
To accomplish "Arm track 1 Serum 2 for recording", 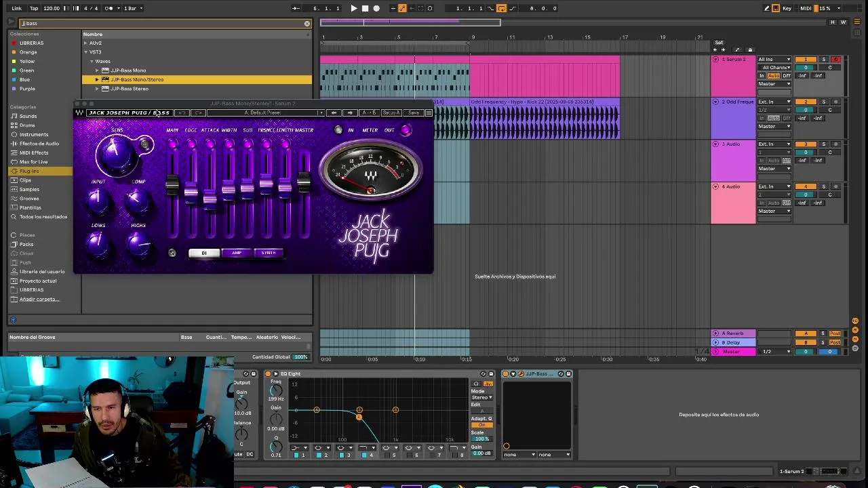I will coord(835,60).
